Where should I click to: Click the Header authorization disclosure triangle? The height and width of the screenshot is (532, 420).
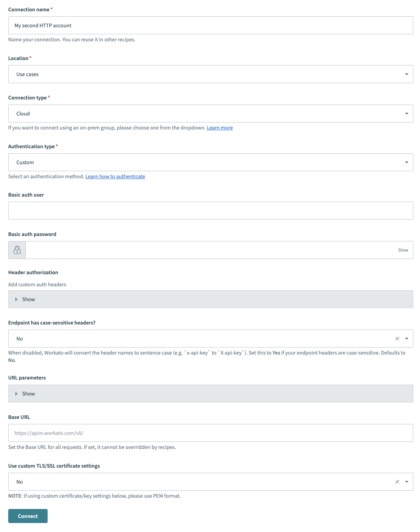pyautogui.click(x=16, y=299)
